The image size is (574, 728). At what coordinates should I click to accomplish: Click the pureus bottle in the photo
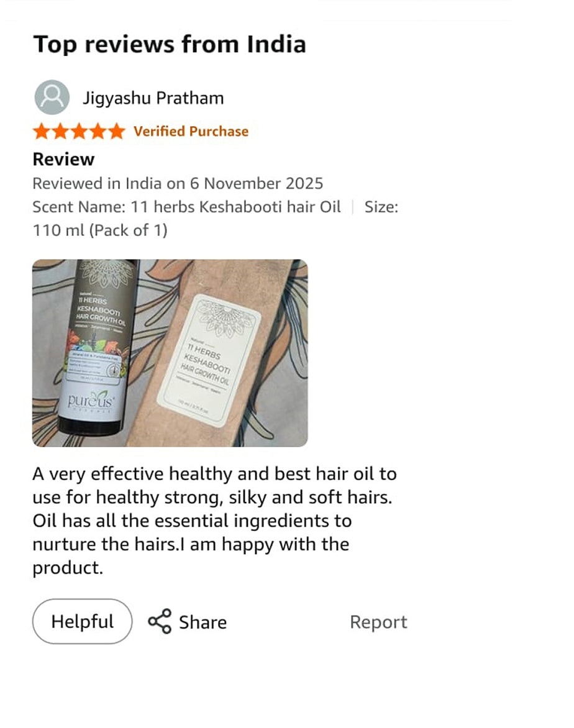point(95,347)
